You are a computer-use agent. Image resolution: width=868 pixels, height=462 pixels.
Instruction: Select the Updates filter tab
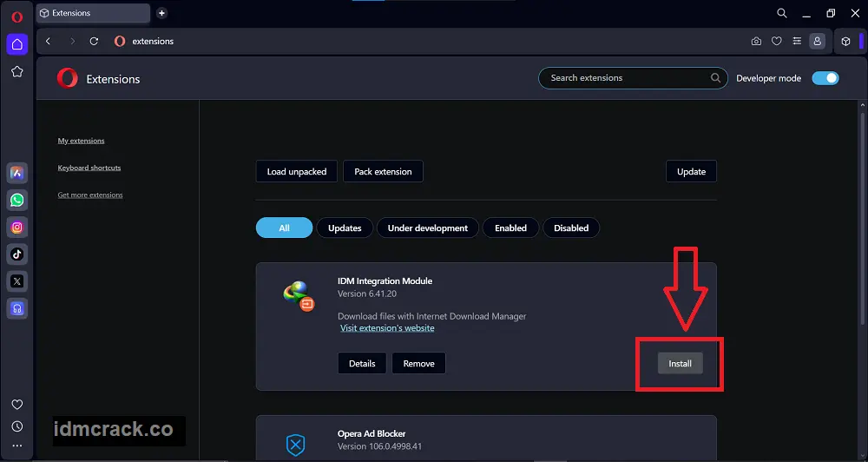(x=345, y=228)
